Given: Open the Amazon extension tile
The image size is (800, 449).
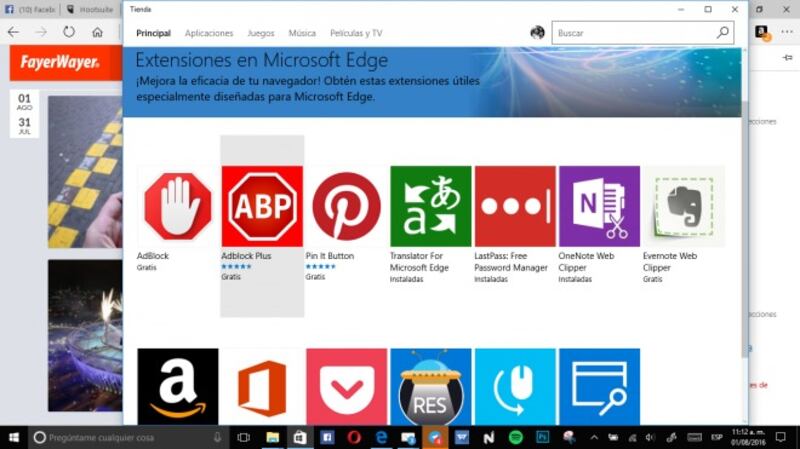Looking at the screenshot, I should 178,387.
